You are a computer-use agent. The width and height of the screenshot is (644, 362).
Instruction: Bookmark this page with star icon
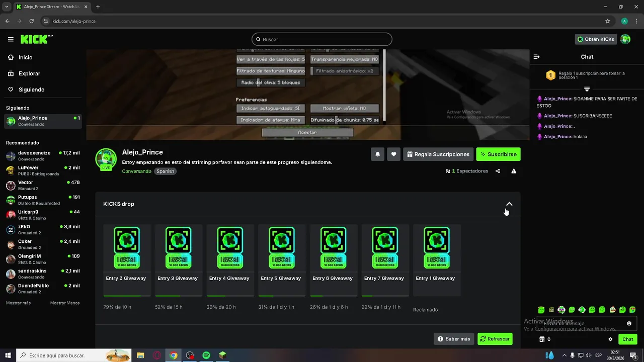click(608, 21)
